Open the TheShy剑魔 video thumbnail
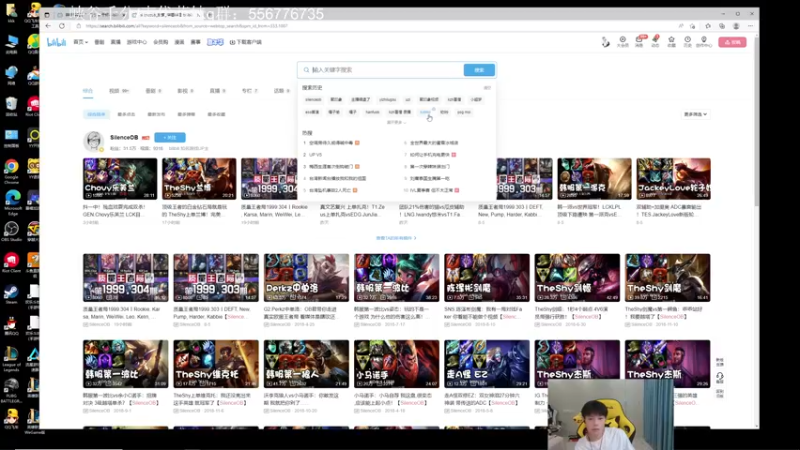The width and height of the screenshot is (800, 450). point(667,278)
